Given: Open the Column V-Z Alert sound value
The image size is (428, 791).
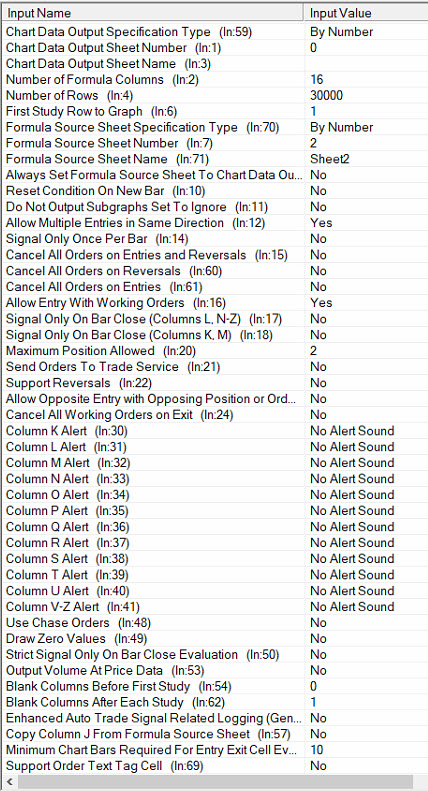Looking at the screenshot, I should [x=366, y=606].
